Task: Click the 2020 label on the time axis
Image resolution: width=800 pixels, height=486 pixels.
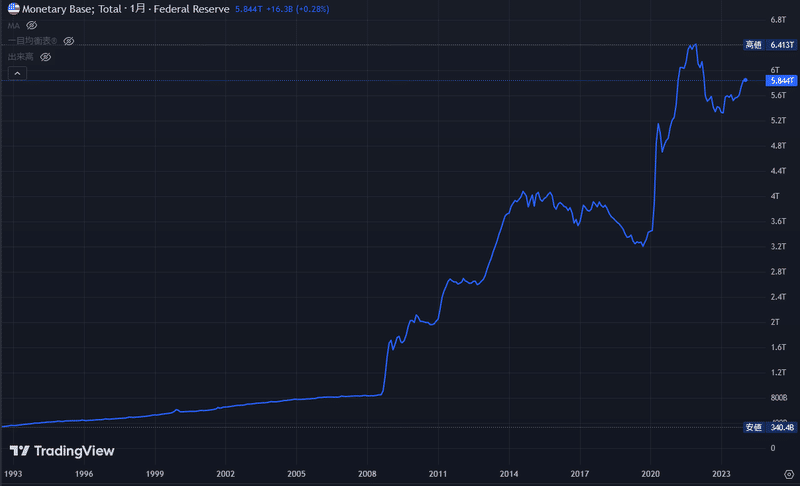Action: pos(650,474)
